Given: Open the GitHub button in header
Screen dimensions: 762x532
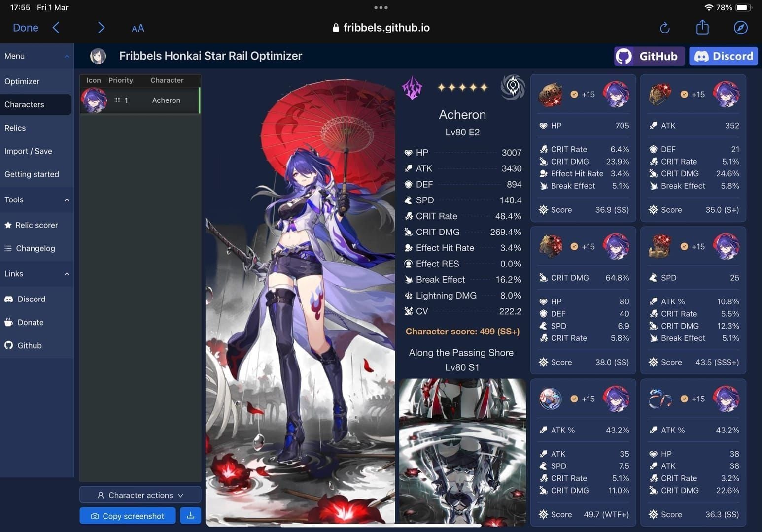Looking at the screenshot, I should pos(649,56).
